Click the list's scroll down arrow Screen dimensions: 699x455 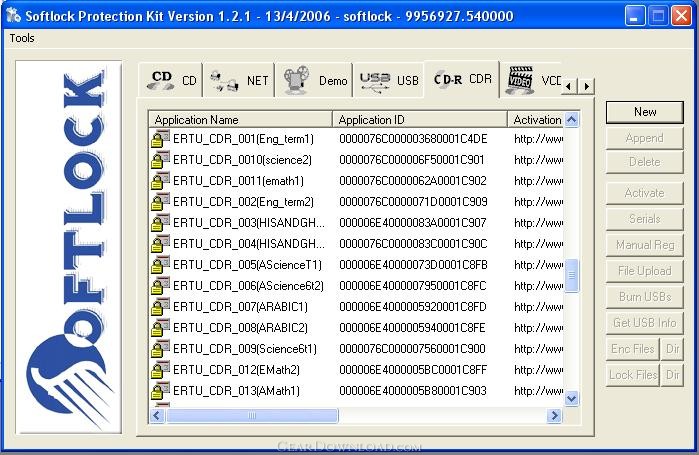point(572,398)
